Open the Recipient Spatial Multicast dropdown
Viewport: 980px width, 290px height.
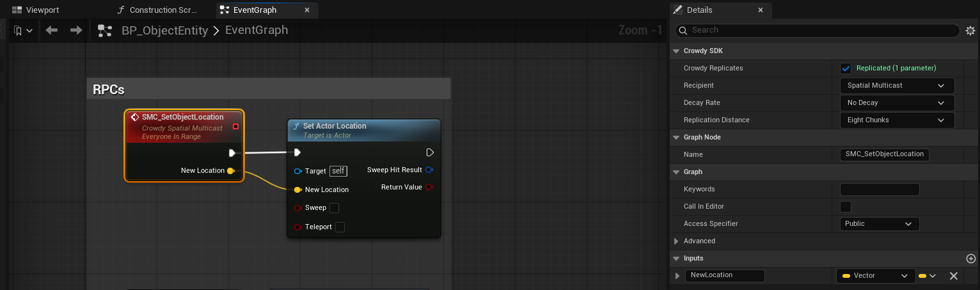click(x=897, y=85)
